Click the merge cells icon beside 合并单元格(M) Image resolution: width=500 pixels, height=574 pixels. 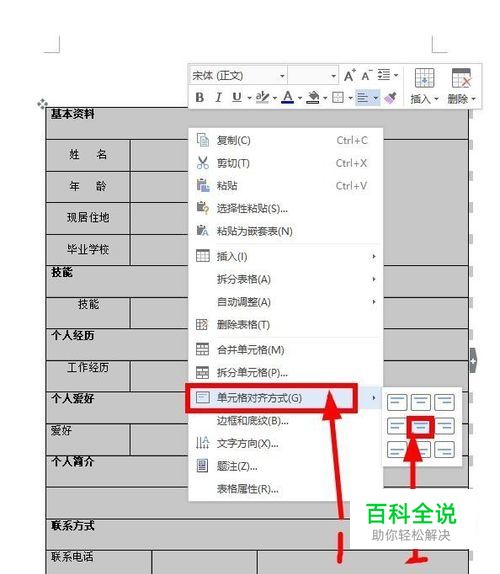click(x=202, y=350)
